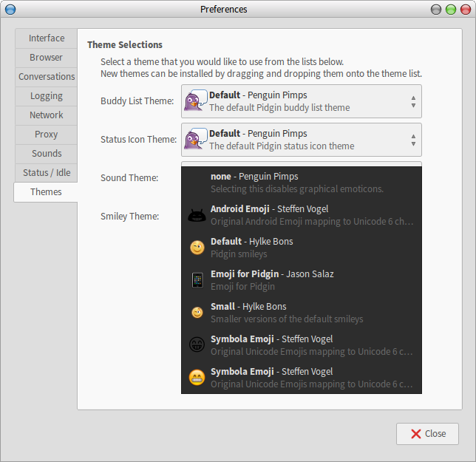Click the phone icon for Emoji for Pidgin

pyautogui.click(x=197, y=280)
